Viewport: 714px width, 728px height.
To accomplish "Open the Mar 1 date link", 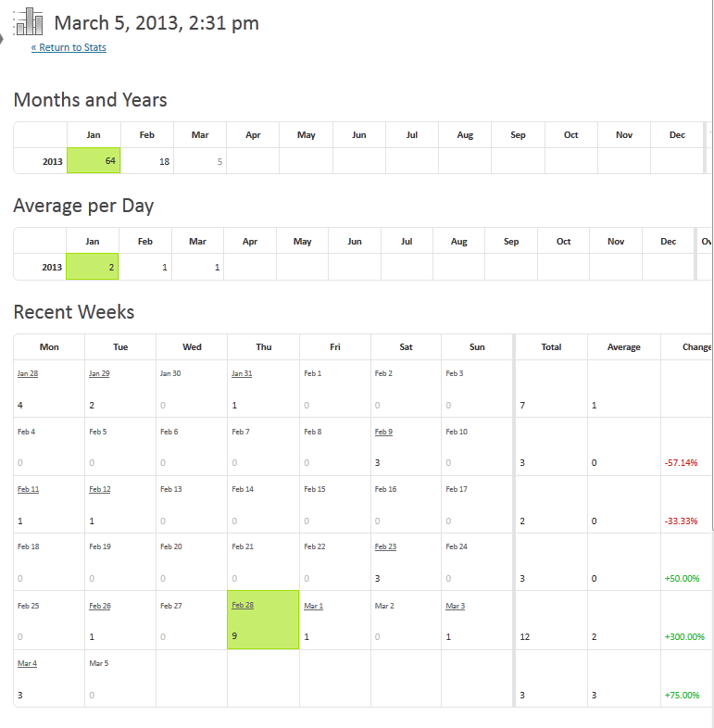I will [313, 606].
